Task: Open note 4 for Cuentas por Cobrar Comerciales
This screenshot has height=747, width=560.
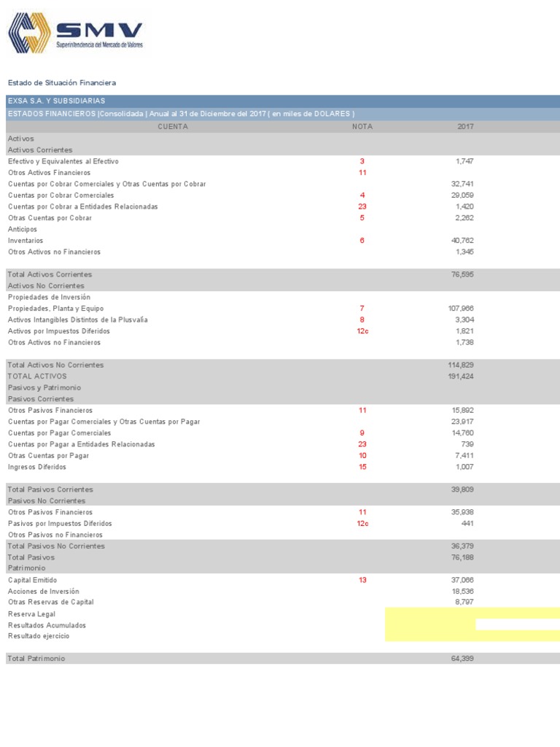Action: [362, 196]
